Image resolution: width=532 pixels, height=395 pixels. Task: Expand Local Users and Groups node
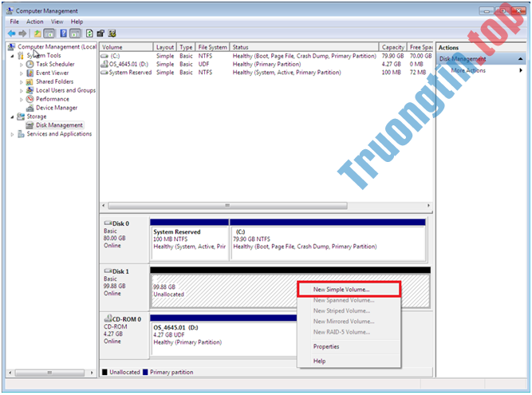tap(22, 90)
